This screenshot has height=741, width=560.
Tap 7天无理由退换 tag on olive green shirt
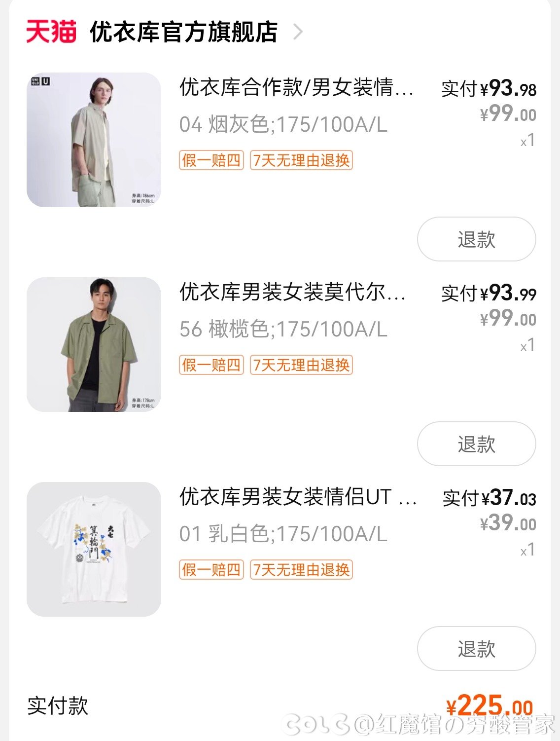[x=301, y=365]
